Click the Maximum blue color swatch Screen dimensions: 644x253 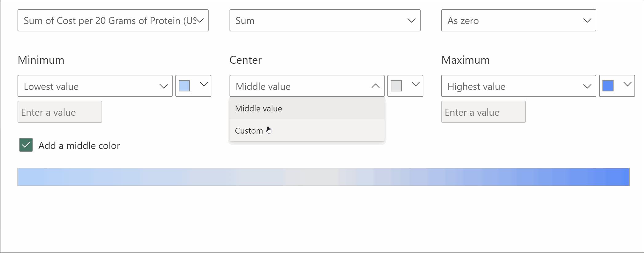[608, 86]
